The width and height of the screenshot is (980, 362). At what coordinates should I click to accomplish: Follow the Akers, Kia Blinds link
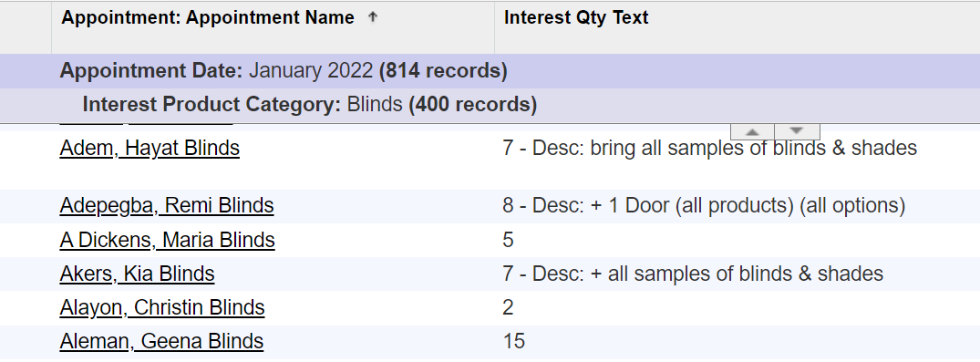click(x=137, y=274)
